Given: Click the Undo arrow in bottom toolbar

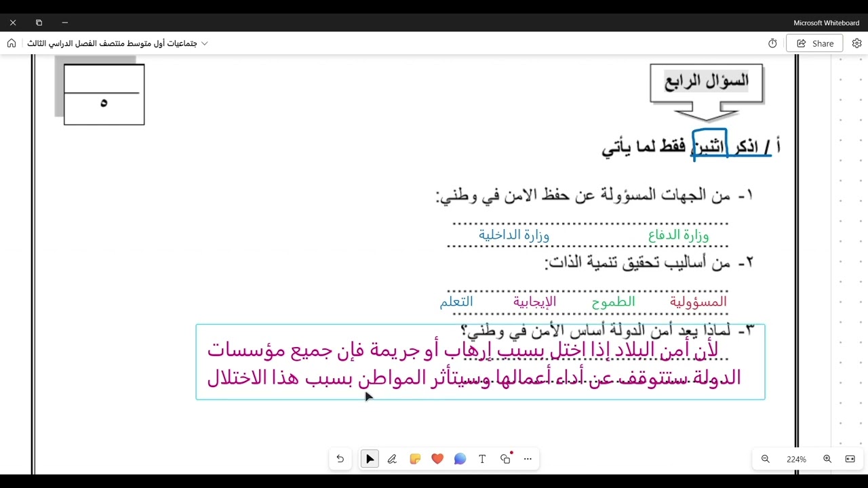Looking at the screenshot, I should pos(340,459).
